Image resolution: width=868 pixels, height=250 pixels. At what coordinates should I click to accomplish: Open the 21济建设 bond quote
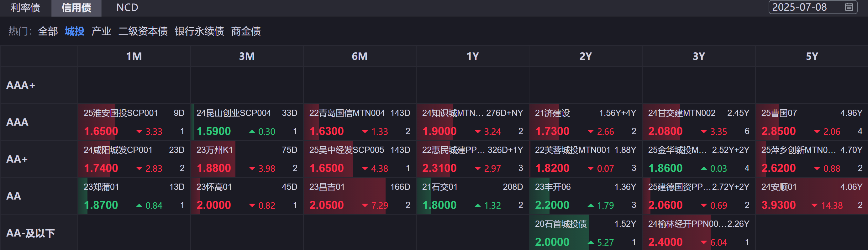point(585,122)
